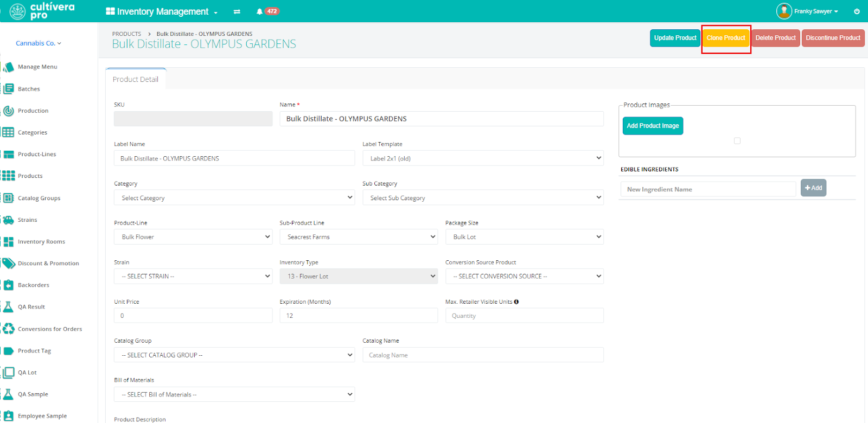Click the Product-Lines sidebar icon
The image size is (868, 423).
coord(8,154)
